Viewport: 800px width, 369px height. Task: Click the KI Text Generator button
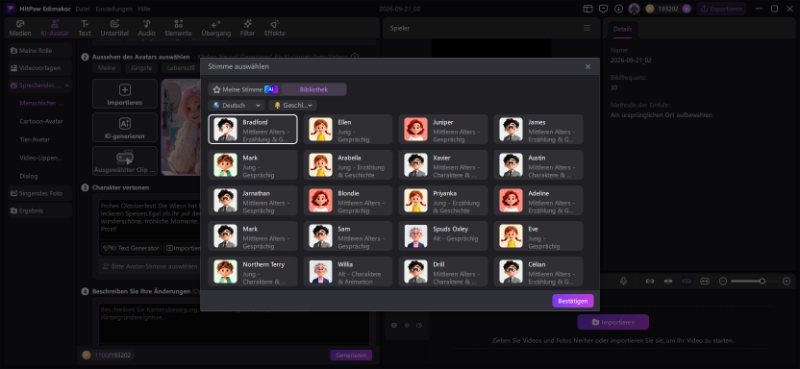131,248
